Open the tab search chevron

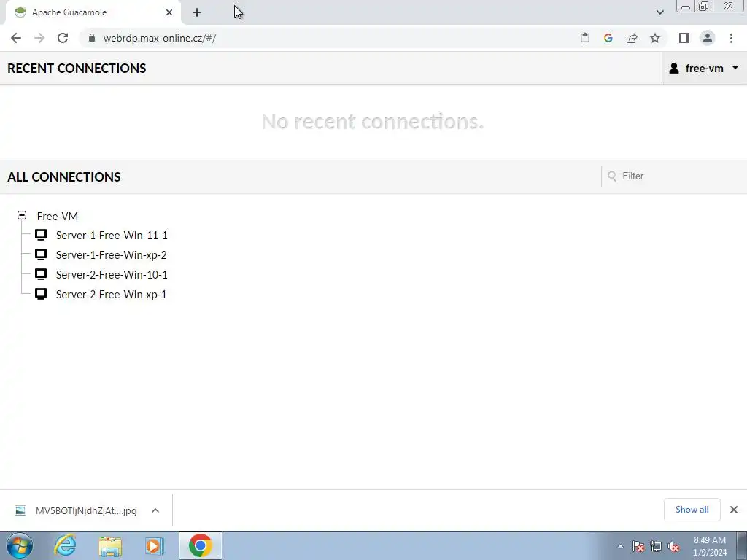pyautogui.click(x=659, y=12)
